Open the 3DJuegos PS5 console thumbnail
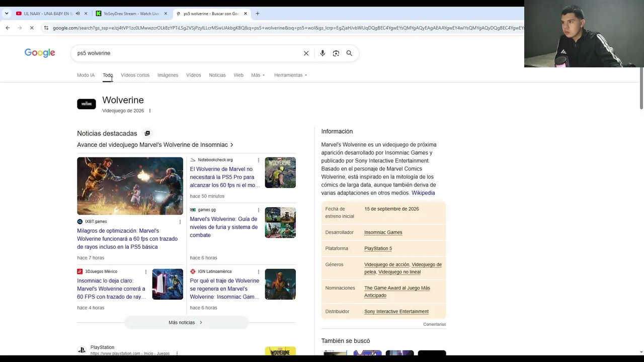644x362 pixels. point(168,284)
